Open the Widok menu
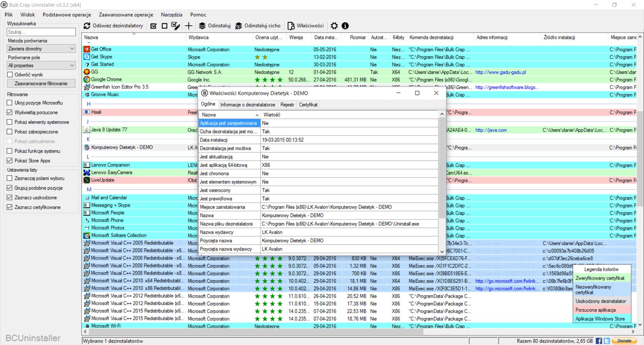Viewport: 644px width, 345px height. click(28, 15)
